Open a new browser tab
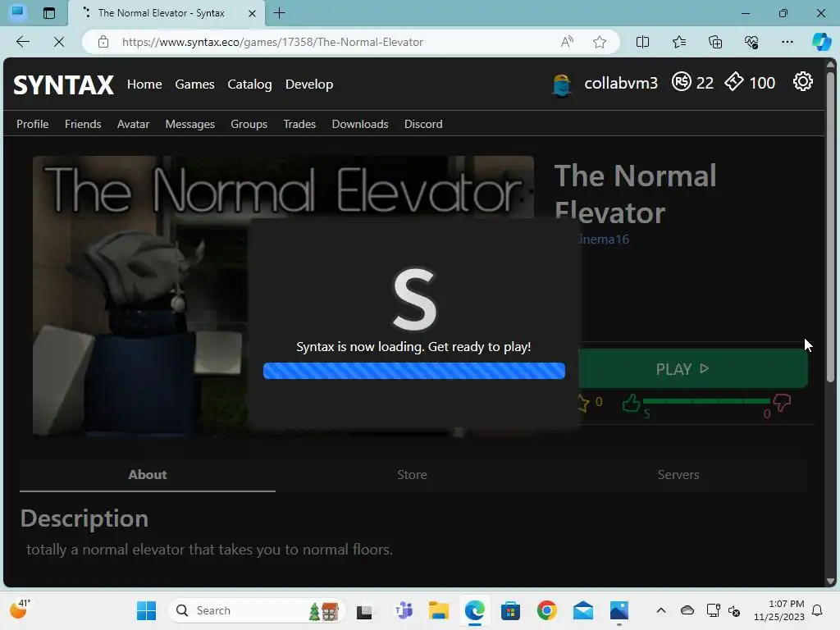840x630 pixels. click(279, 13)
